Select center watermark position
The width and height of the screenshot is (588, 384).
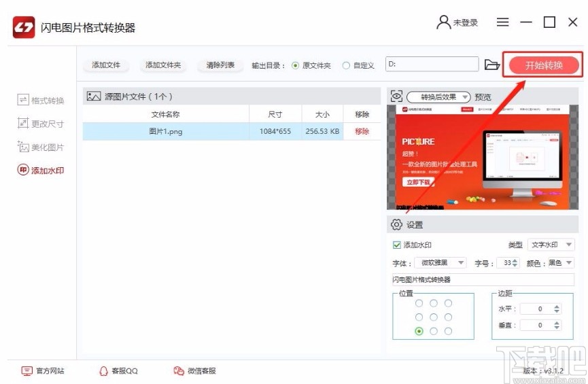coord(434,317)
